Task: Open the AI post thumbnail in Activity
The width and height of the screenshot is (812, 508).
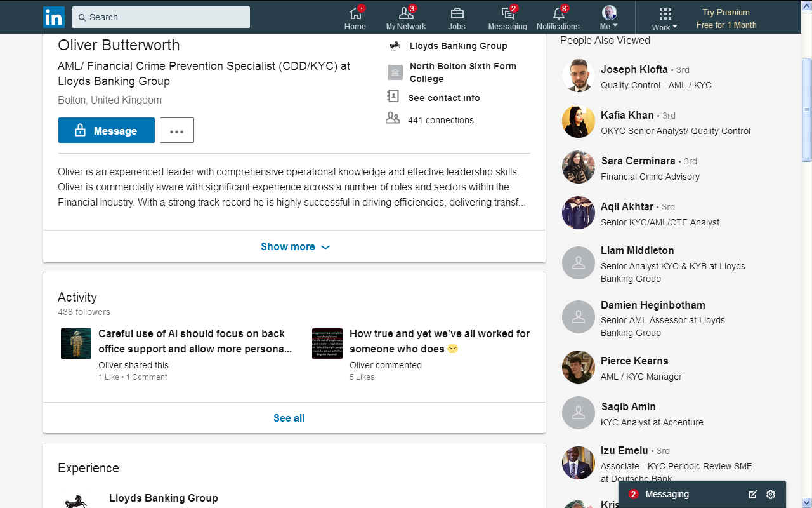Action: (76, 344)
